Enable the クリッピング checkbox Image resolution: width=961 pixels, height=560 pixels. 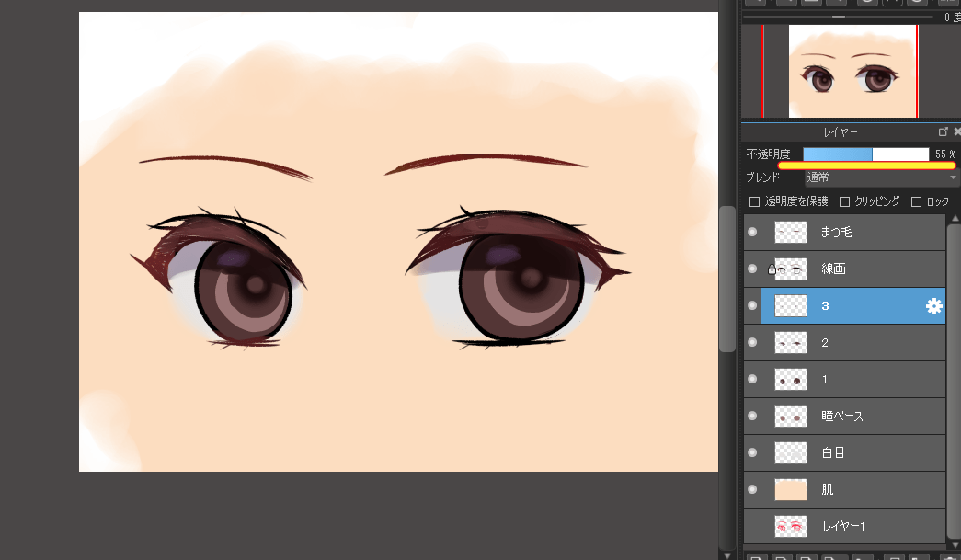point(844,201)
